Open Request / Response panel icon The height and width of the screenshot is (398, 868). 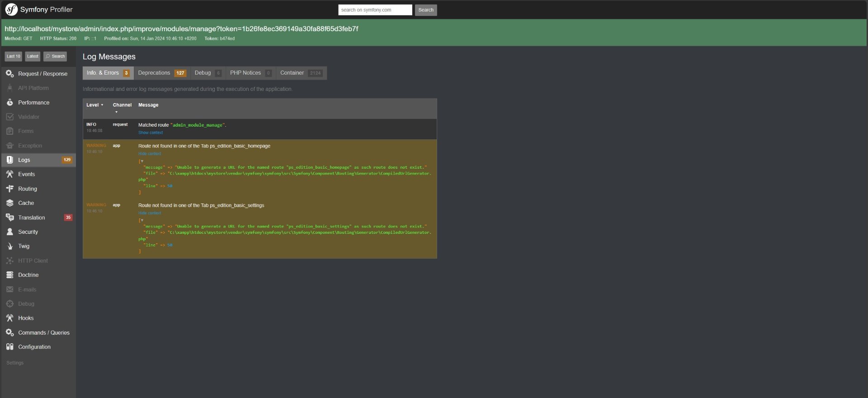point(9,74)
